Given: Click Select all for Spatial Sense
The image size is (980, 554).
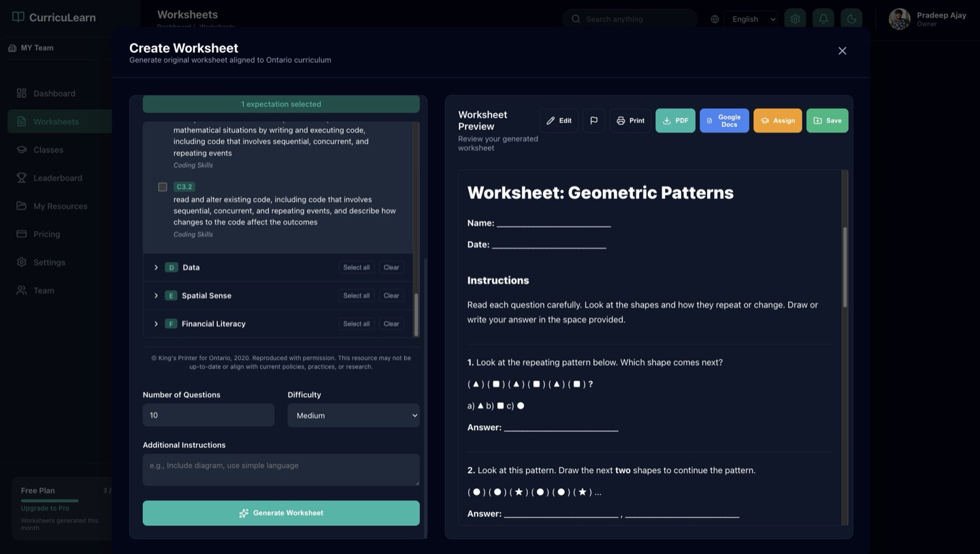Looking at the screenshot, I should click(357, 295).
